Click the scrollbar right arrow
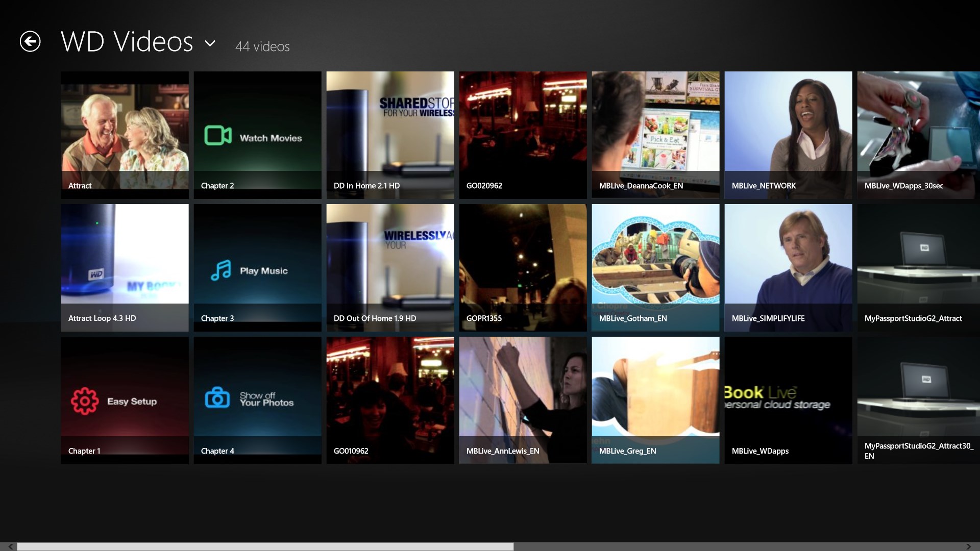The height and width of the screenshot is (551, 980). [x=968, y=546]
